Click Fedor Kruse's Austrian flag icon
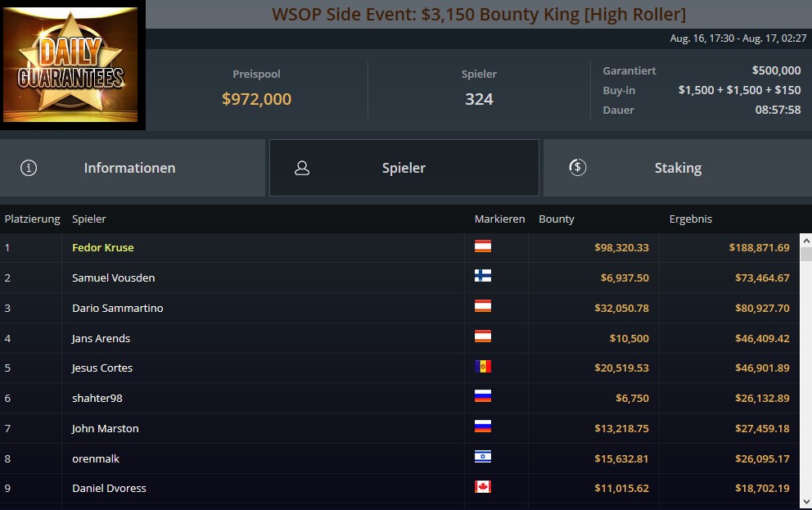This screenshot has height=510, width=812. [x=483, y=246]
